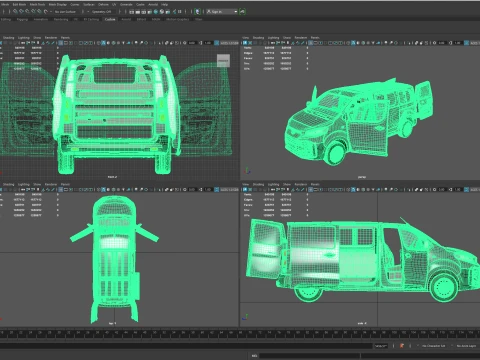Click frame 60 on the time slider

[x=202, y=333]
